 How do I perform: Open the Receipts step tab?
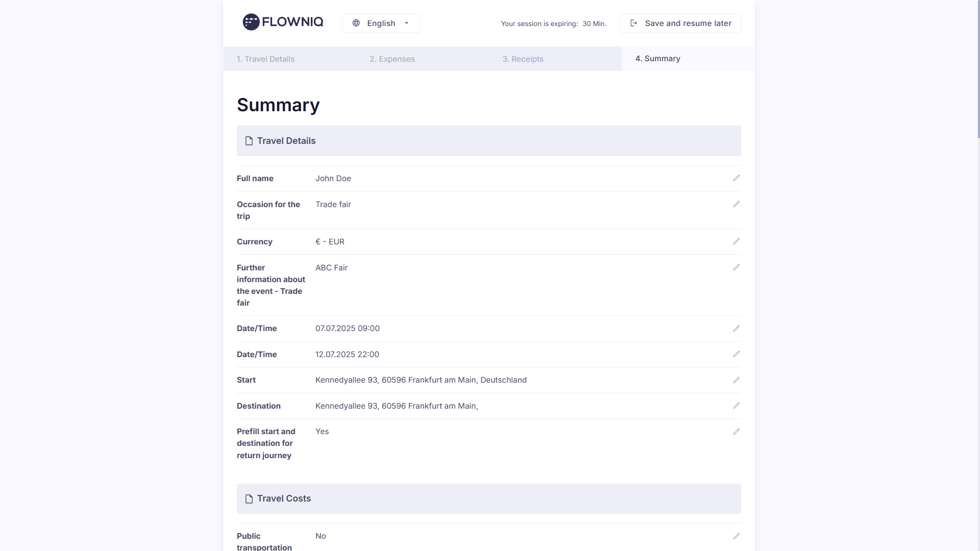523,59
